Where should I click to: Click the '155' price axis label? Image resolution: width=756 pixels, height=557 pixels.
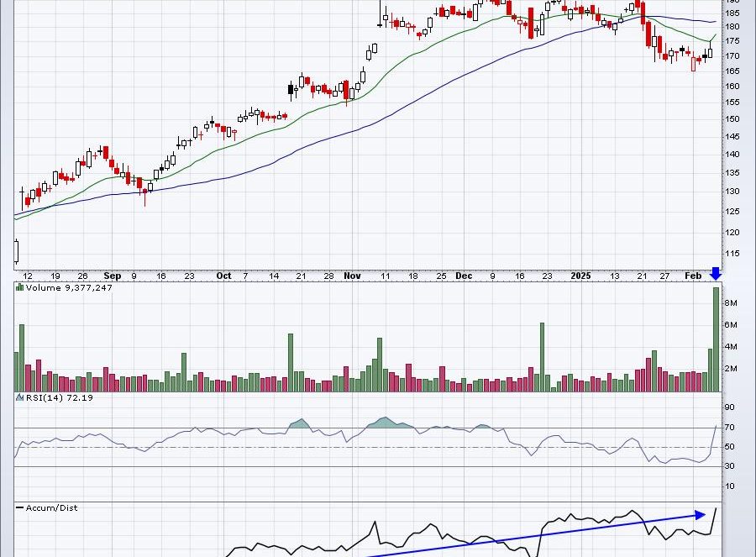(x=732, y=102)
